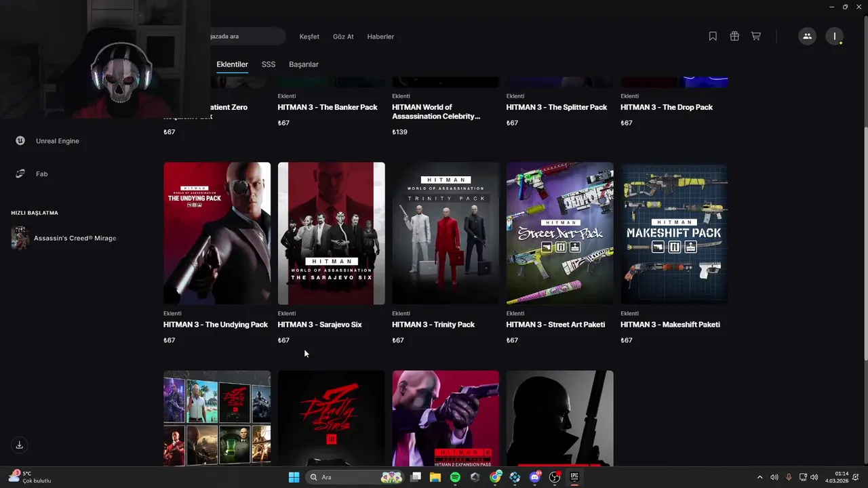The width and height of the screenshot is (868, 488).
Task: Open the shopping cart icon
Action: point(755,37)
